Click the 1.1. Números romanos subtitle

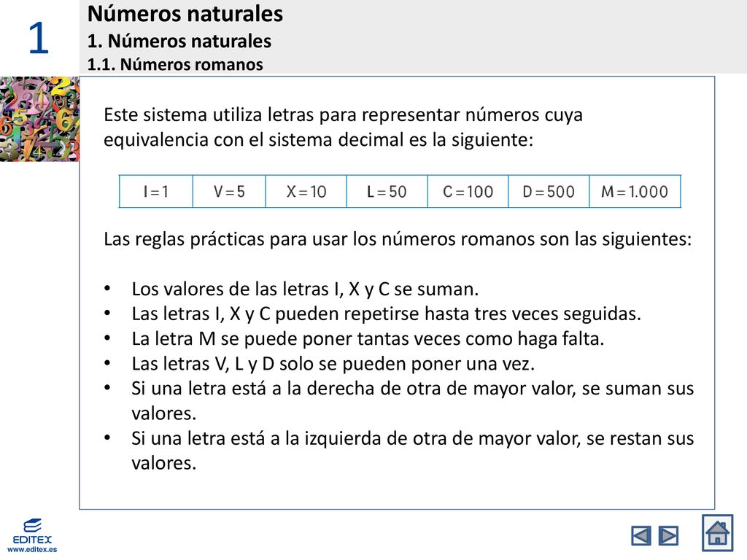coord(175,64)
